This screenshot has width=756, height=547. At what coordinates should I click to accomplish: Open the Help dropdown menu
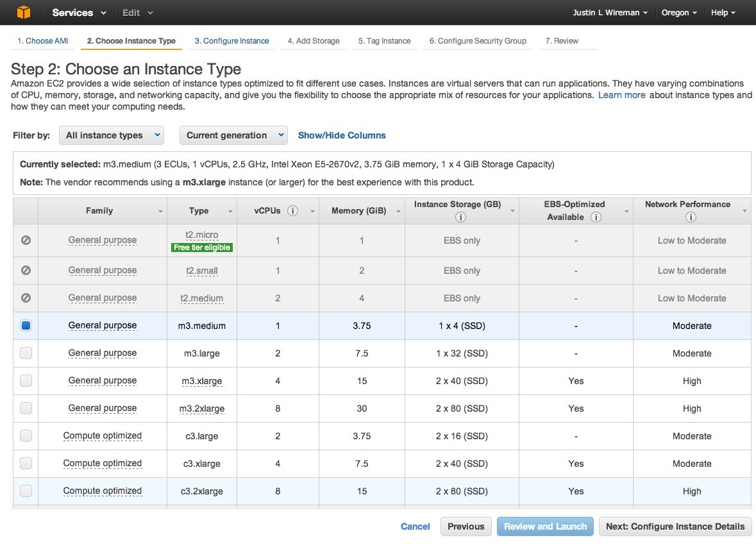(x=723, y=13)
